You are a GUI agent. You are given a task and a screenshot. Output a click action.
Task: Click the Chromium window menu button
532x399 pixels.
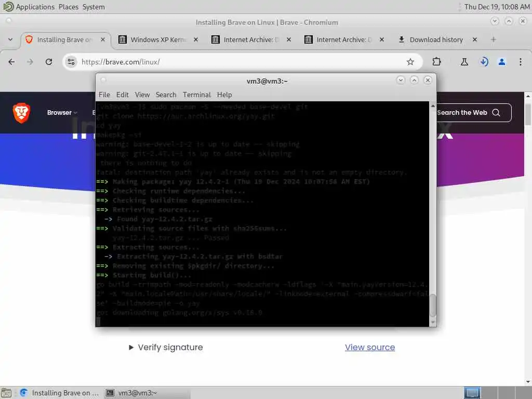pos(9,21)
